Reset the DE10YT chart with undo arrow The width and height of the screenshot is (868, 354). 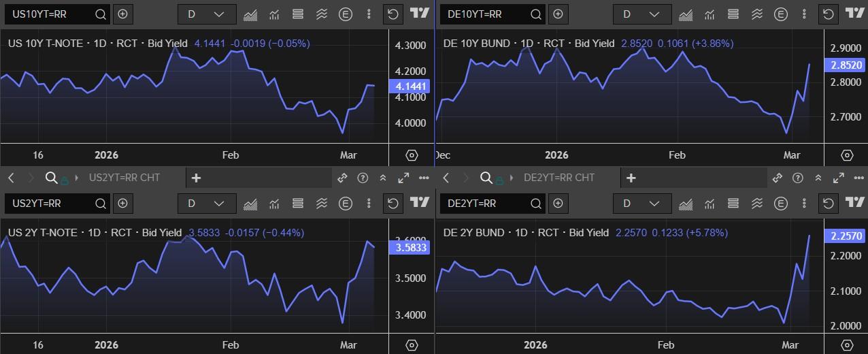click(x=828, y=14)
